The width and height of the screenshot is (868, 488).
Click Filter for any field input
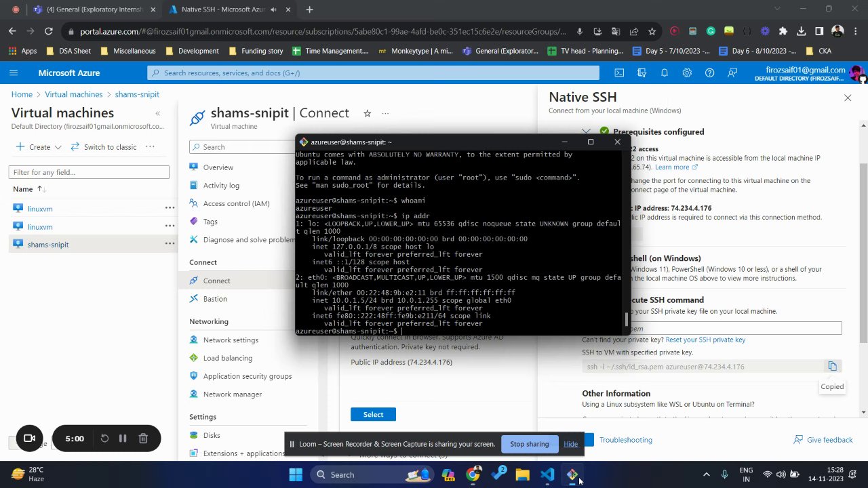point(89,172)
